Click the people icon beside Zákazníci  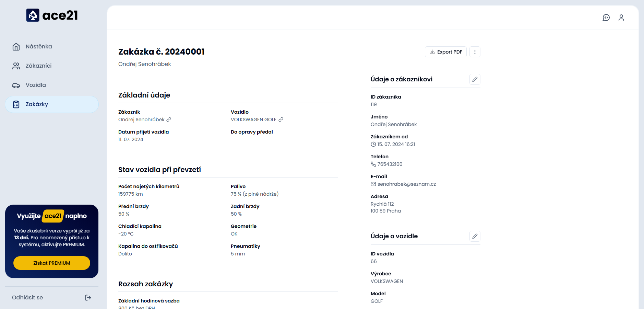pos(16,66)
